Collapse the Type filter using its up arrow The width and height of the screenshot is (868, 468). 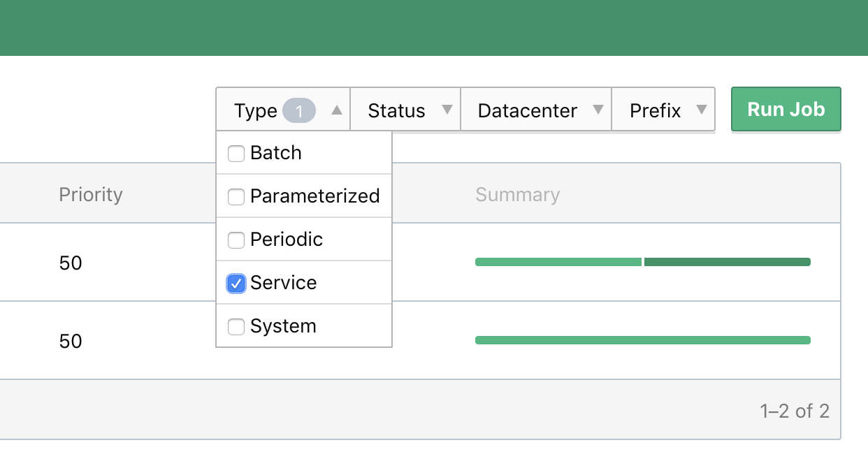pos(337,110)
